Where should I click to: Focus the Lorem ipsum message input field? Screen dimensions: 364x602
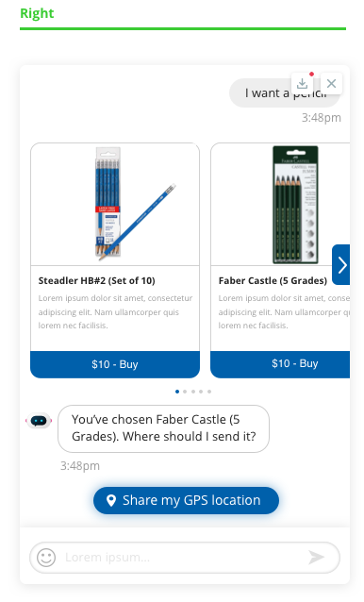[185, 557]
